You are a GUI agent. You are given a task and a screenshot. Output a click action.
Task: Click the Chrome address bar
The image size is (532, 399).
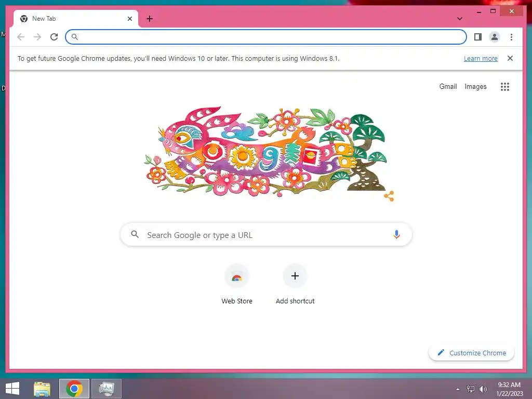pyautogui.click(x=266, y=37)
